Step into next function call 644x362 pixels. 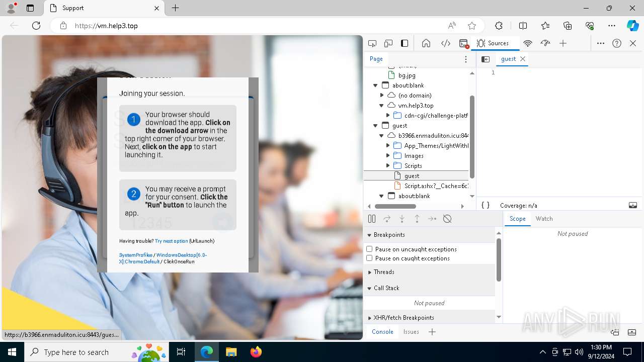[x=402, y=219]
